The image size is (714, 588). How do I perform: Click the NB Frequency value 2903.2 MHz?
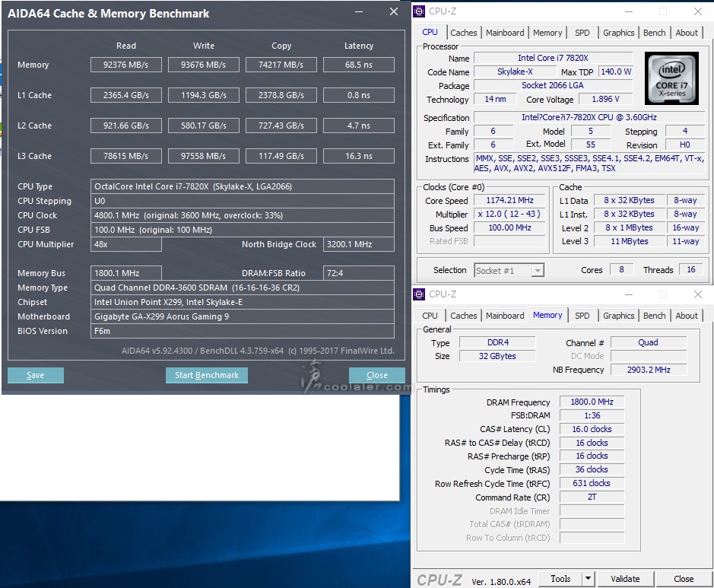click(649, 370)
